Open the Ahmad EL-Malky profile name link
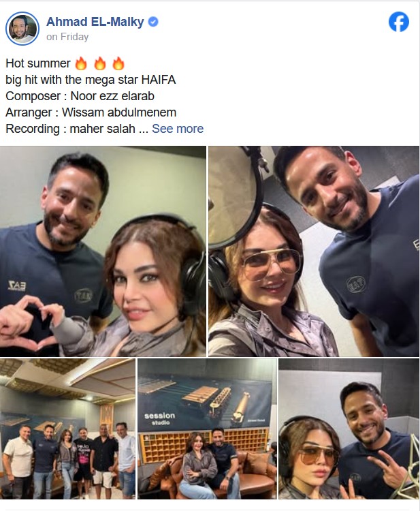This screenshot has width=420, height=511. (x=95, y=22)
